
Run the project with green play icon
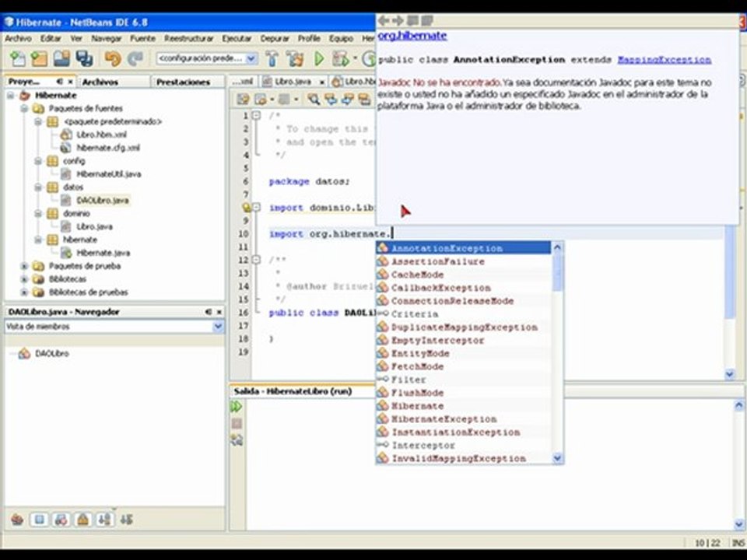[x=319, y=58]
